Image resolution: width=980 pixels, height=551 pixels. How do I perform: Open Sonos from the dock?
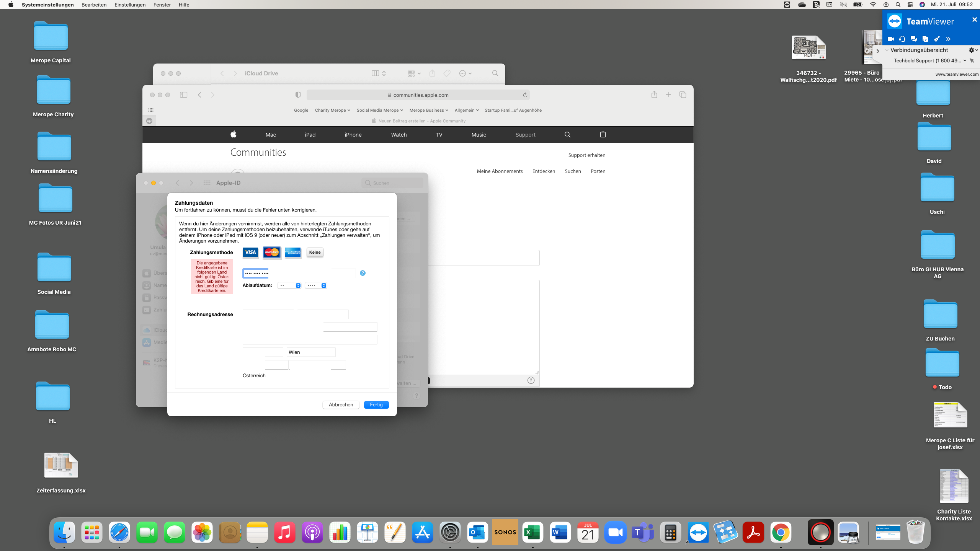[x=505, y=532]
